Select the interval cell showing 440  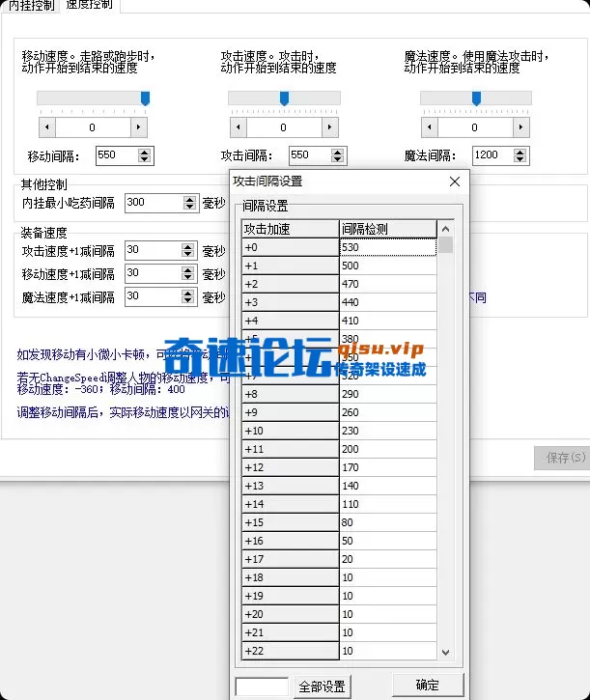tap(387, 302)
